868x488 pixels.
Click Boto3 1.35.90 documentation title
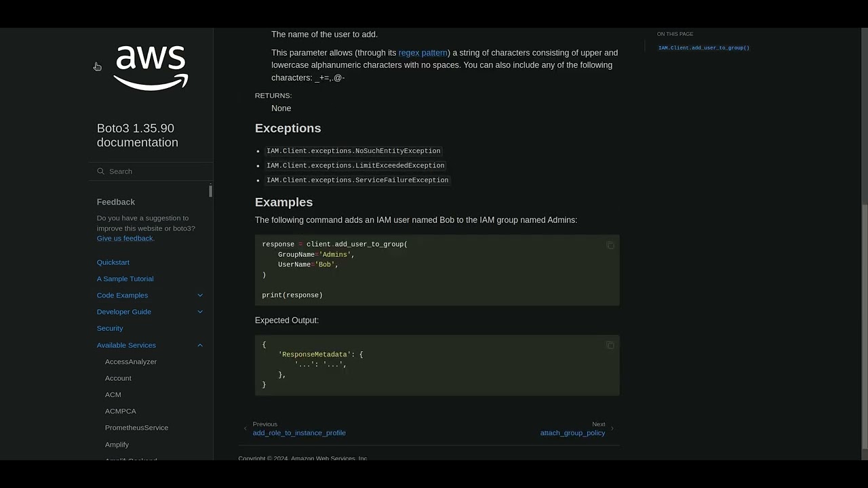tap(138, 135)
